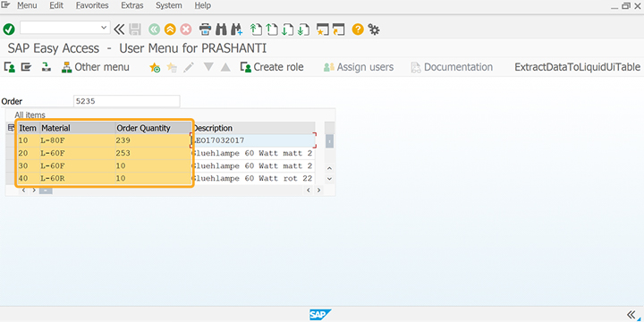The height and width of the screenshot is (322, 644).
Task: Click the Generate Shortcut icon
Action: pyautogui.click(x=338, y=30)
